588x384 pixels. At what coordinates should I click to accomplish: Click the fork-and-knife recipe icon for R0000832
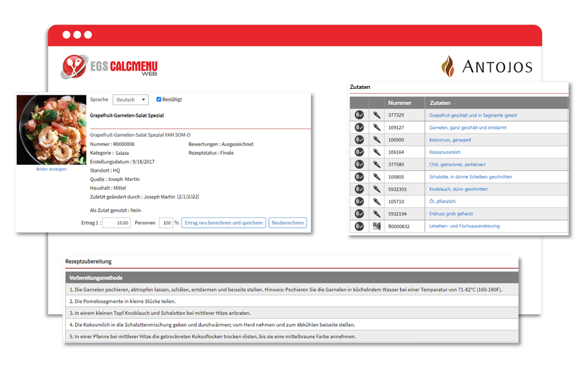coord(377,226)
